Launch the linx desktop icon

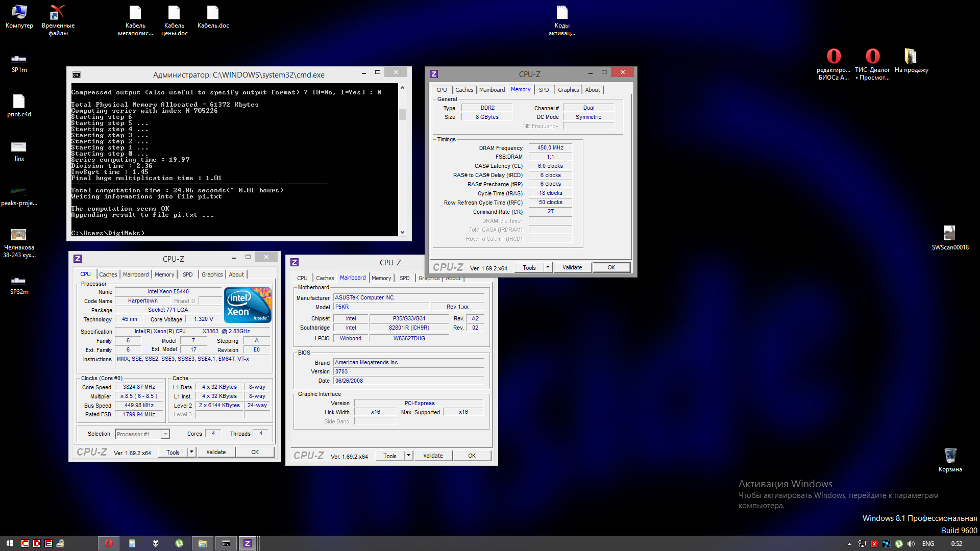point(19,151)
